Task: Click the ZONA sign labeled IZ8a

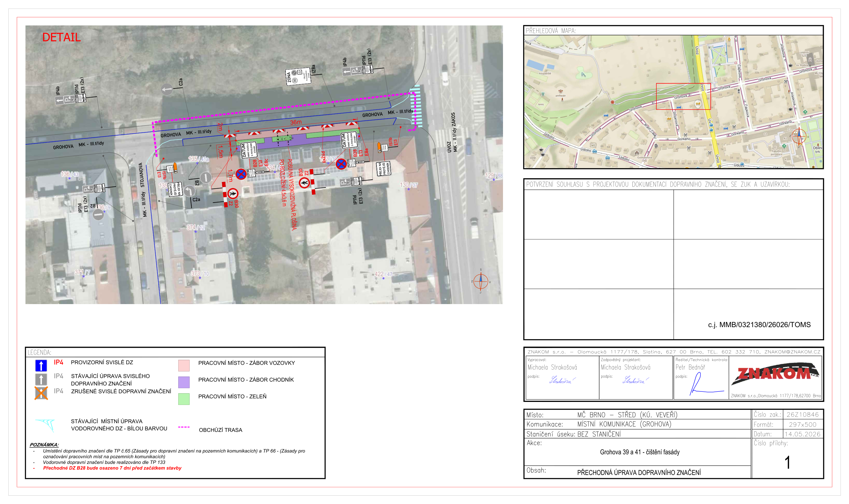Action: click(298, 76)
